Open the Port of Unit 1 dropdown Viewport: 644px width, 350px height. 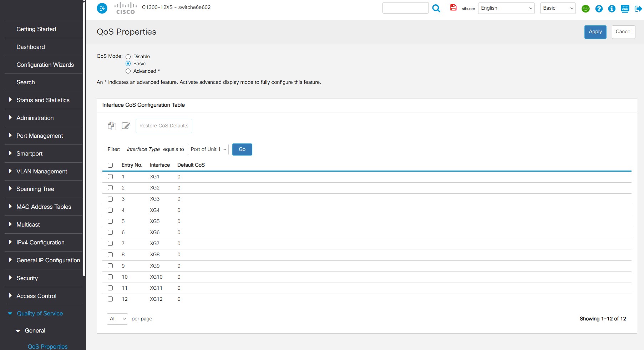[x=208, y=149]
